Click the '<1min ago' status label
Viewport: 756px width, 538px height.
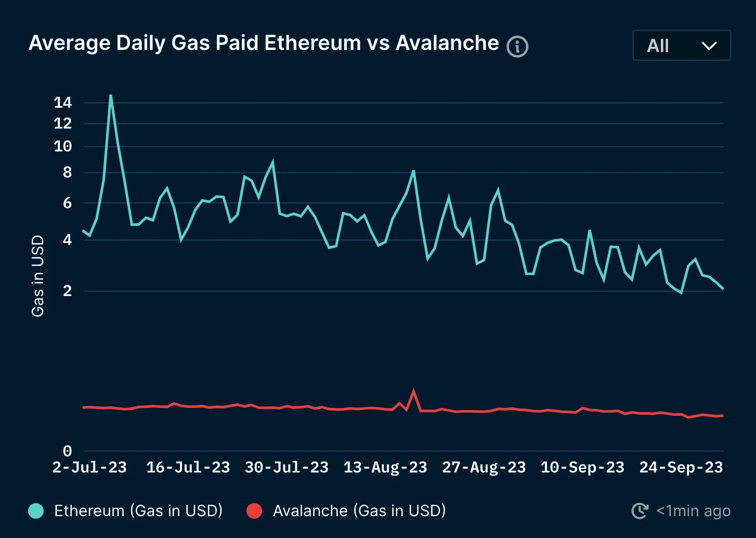point(694,510)
